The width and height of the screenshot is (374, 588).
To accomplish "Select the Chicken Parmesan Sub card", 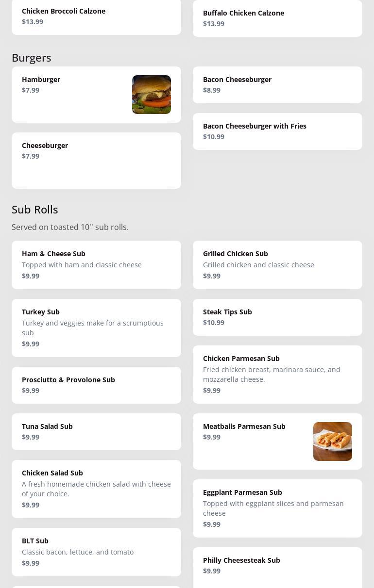I will (x=277, y=375).
